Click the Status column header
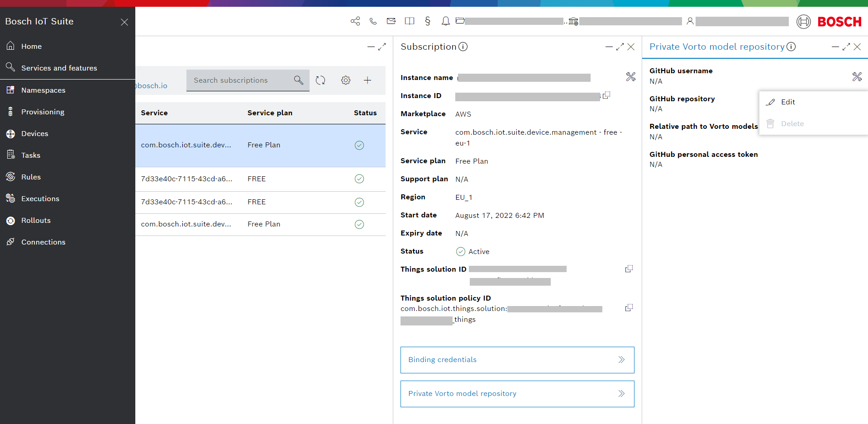The width and height of the screenshot is (868, 424). [x=365, y=113]
